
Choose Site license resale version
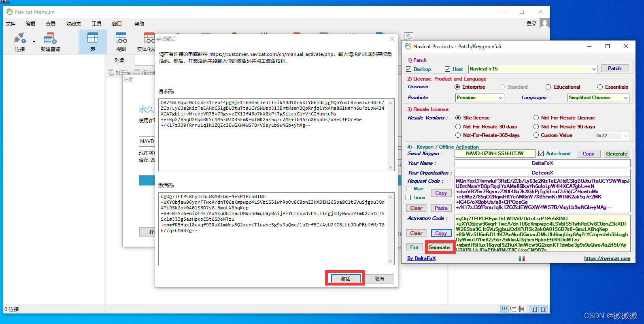458,118
